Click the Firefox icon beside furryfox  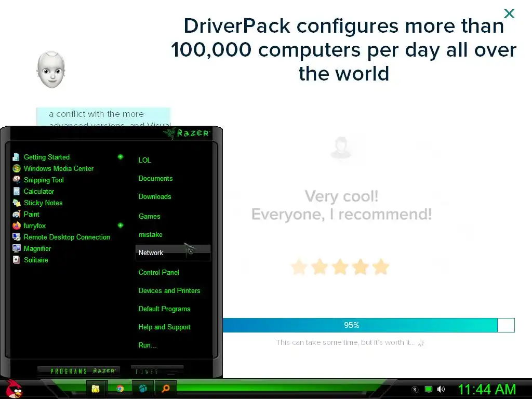(16, 225)
